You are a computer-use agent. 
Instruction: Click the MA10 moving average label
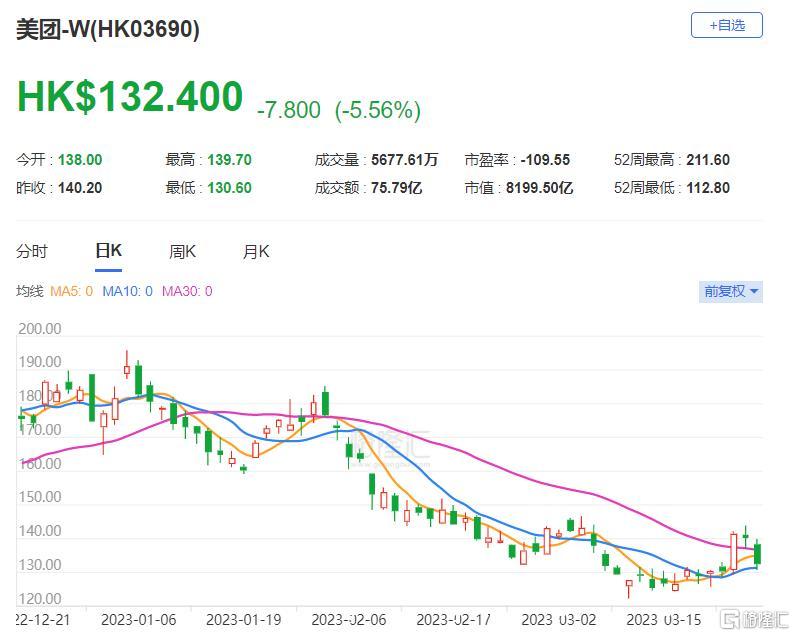click(127, 291)
